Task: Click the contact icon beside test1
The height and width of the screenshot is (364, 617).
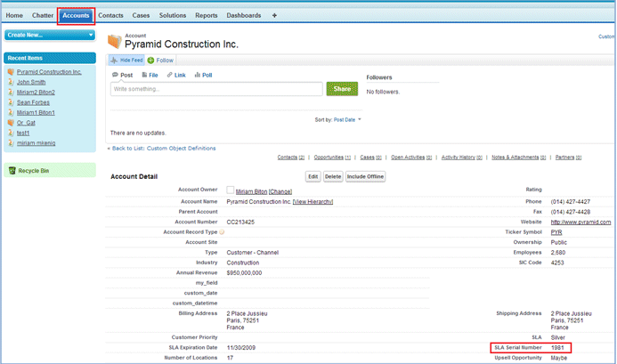Action: pyautogui.click(x=11, y=133)
